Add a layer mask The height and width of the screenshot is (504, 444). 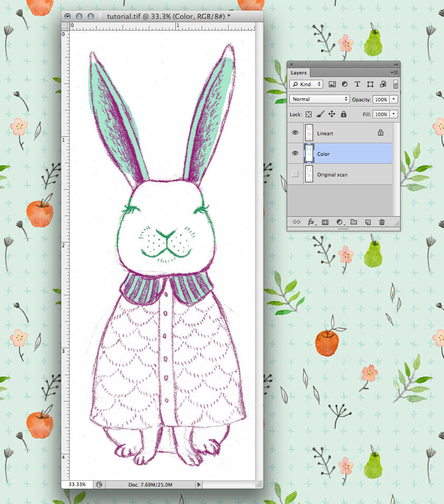click(325, 222)
